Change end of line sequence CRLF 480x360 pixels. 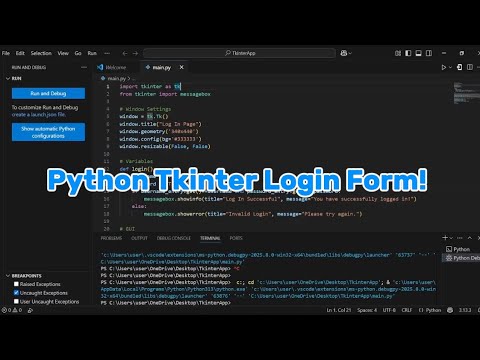click(407, 310)
